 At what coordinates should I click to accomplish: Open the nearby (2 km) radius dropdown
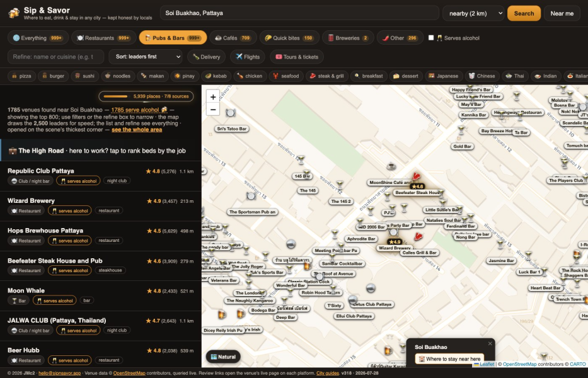tap(474, 13)
